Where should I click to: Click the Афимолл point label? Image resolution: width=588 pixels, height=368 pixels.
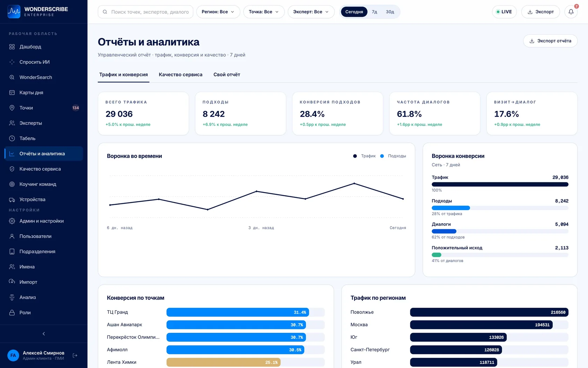click(117, 350)
